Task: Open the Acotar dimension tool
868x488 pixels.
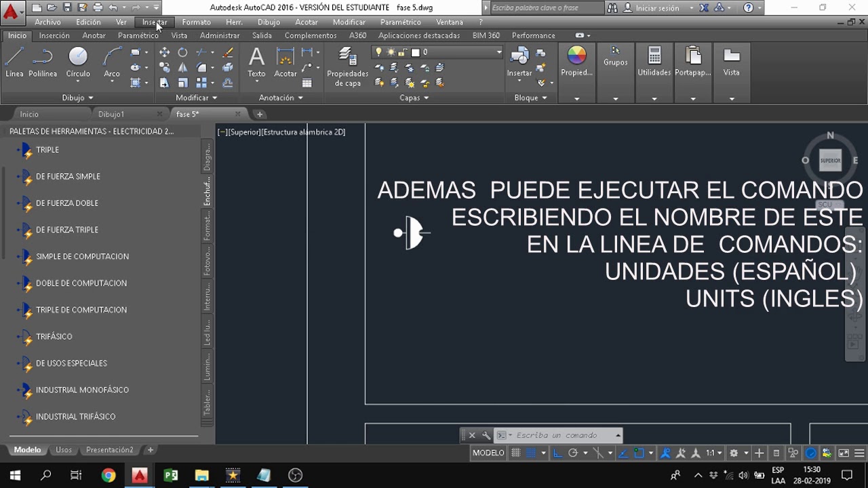Action: click(x=285, y=62)
